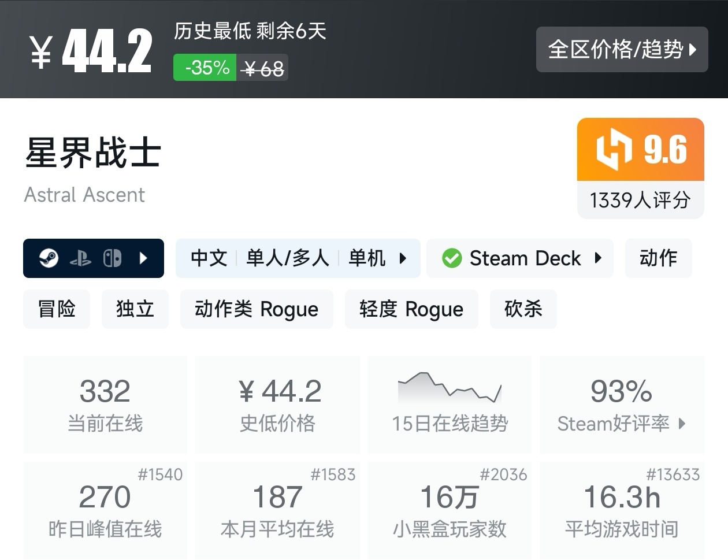728x560 pixels.
Task: Click the ¥68 original price
Action: 263,68
